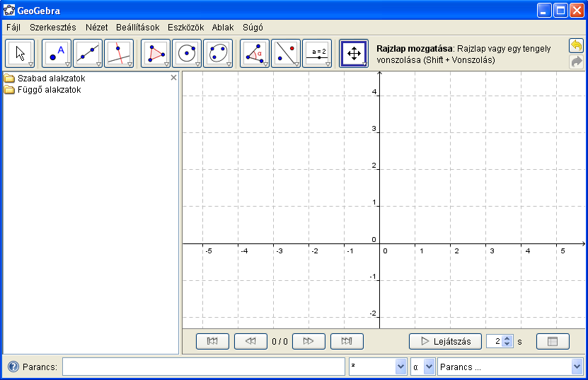Click the Rajzlap mozgatása tool description
This screenshot has width=588, height=380.
click(463, 54)
